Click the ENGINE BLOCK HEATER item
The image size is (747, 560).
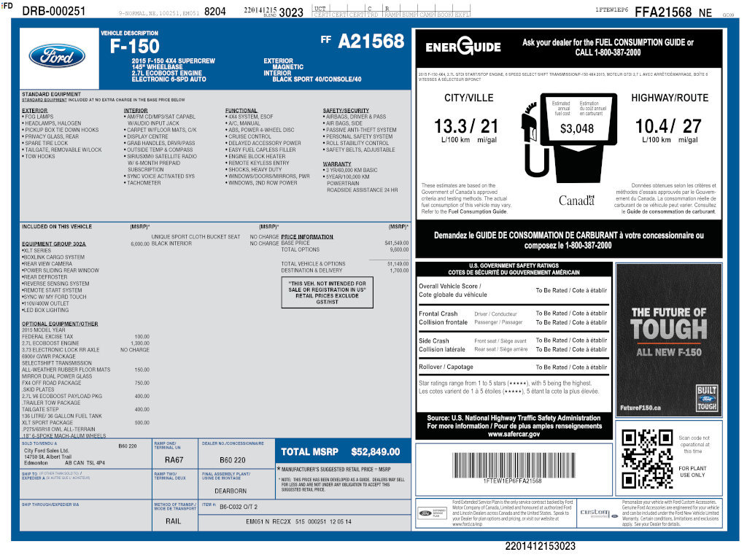[x=255, y=156]
